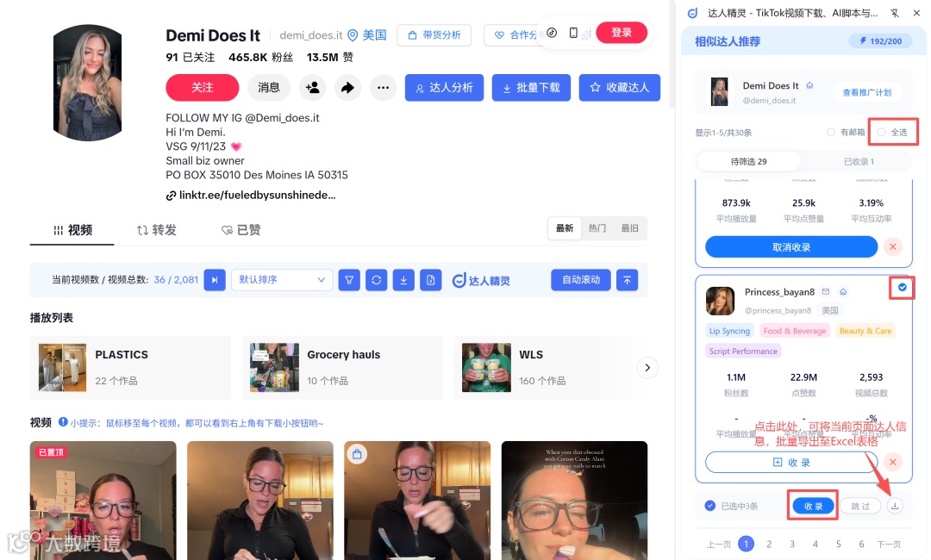The height and width of the screenshot is (560, 931).
Task: Click the skip-to-end icon beside video count
Action: [215, 280]
